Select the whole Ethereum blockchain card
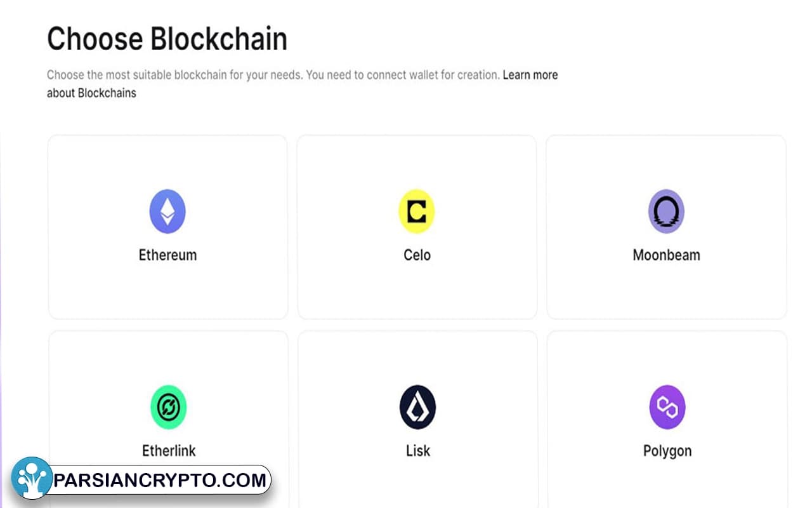812x508 pixels. tap(167, 227)
